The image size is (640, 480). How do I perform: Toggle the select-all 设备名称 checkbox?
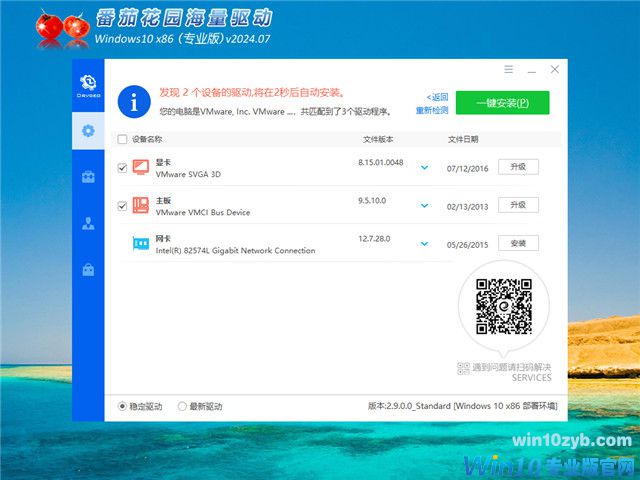pos(122,140)
